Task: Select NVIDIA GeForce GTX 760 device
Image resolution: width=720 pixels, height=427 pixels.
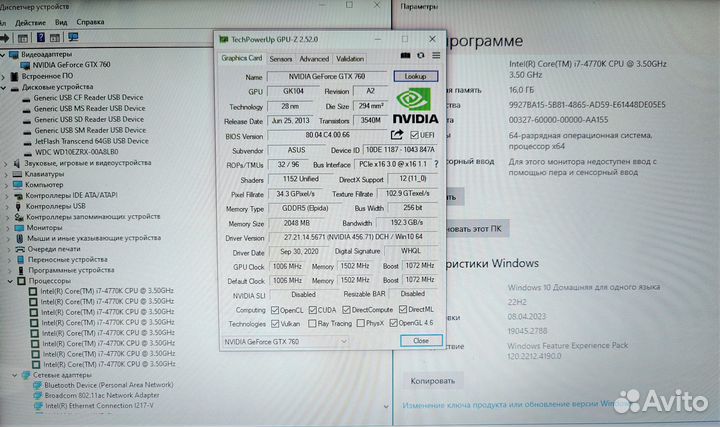Action: coord(71,65)
